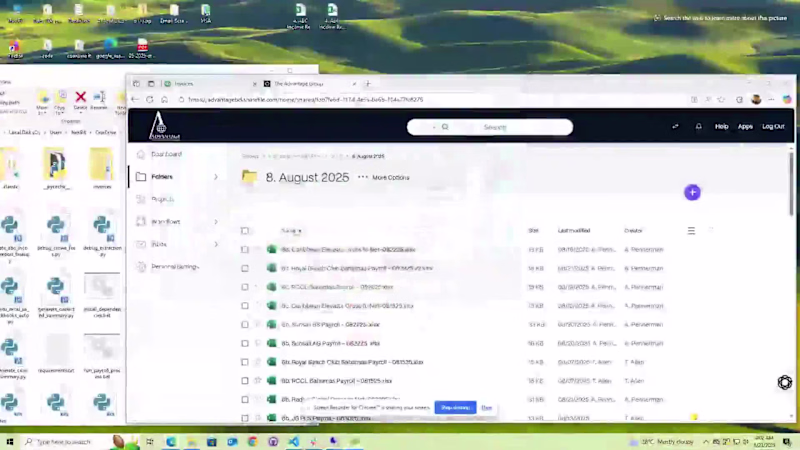The image size is (800, 450).
Task: Click Hide in the screen-sharing bar
Action: point(486,408)
